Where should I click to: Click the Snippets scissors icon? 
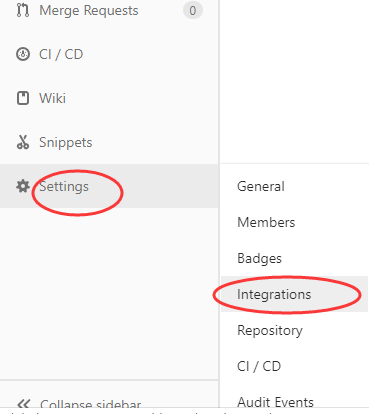point(23,142)
